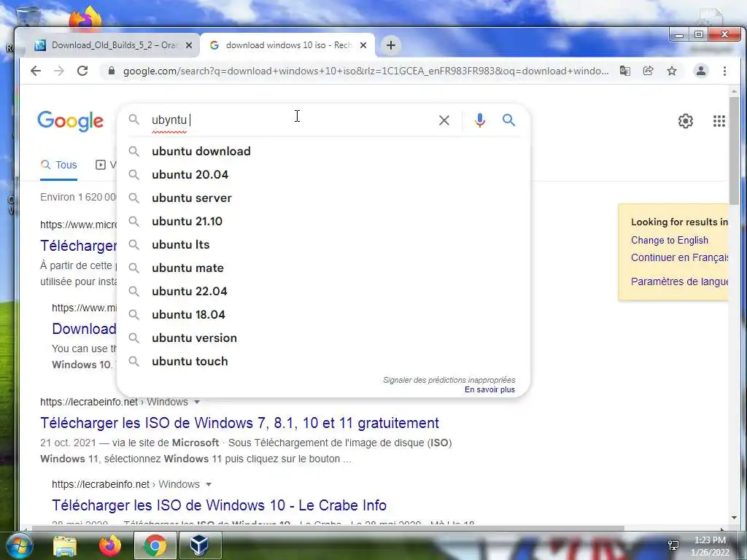Click the forward navigation arrow
This screenshot has height=560, width=747.
59,71
